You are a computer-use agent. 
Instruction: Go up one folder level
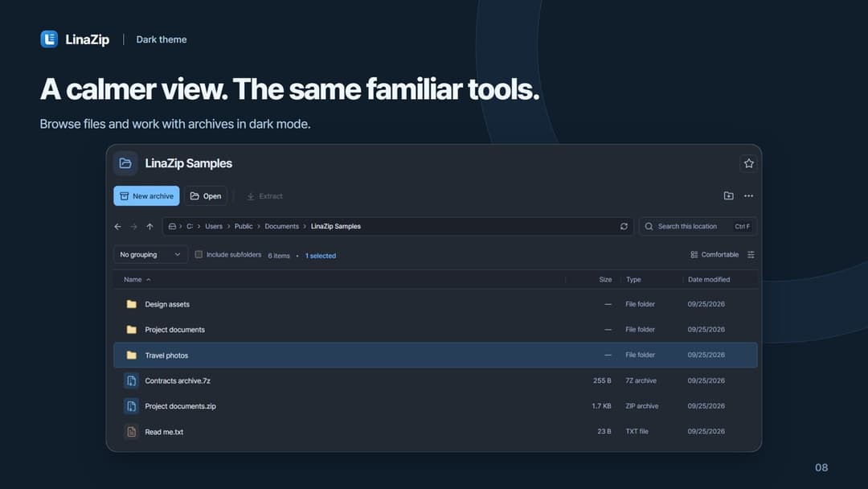pyautogui.click(x=149, y=227)
